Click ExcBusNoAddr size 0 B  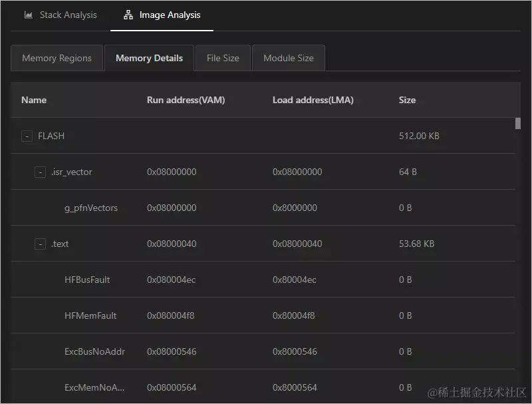click(x=406, y=352)
